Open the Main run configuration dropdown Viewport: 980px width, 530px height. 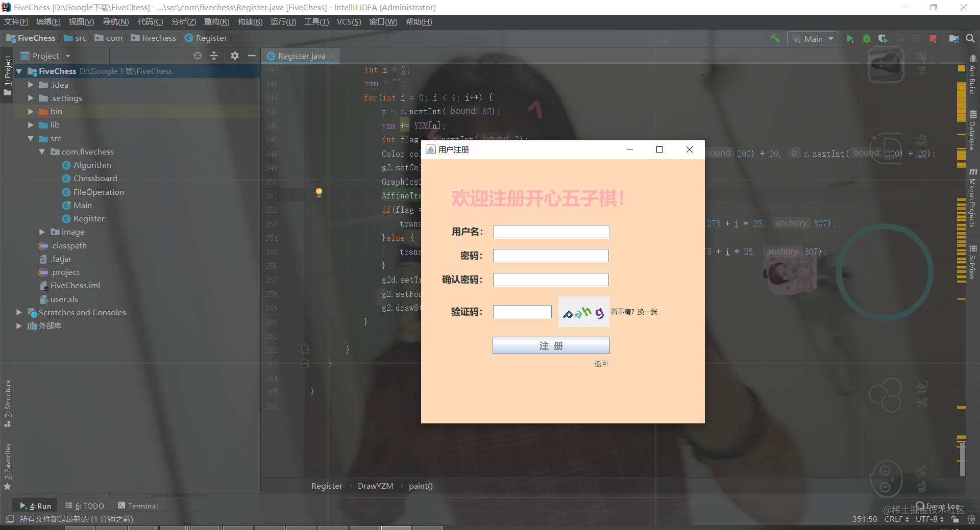[813, 39]
